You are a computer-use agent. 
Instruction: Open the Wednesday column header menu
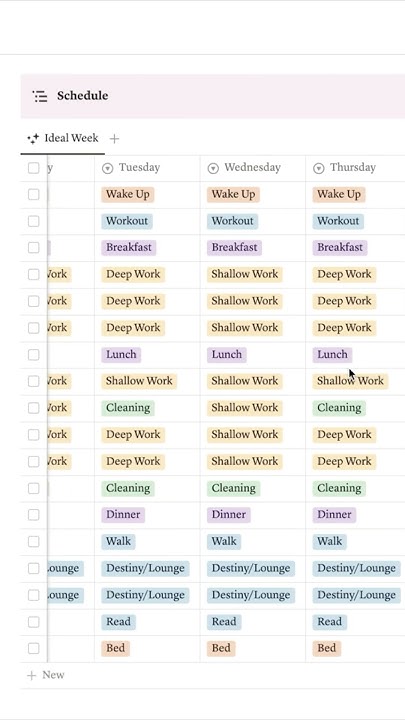(253, 168)
